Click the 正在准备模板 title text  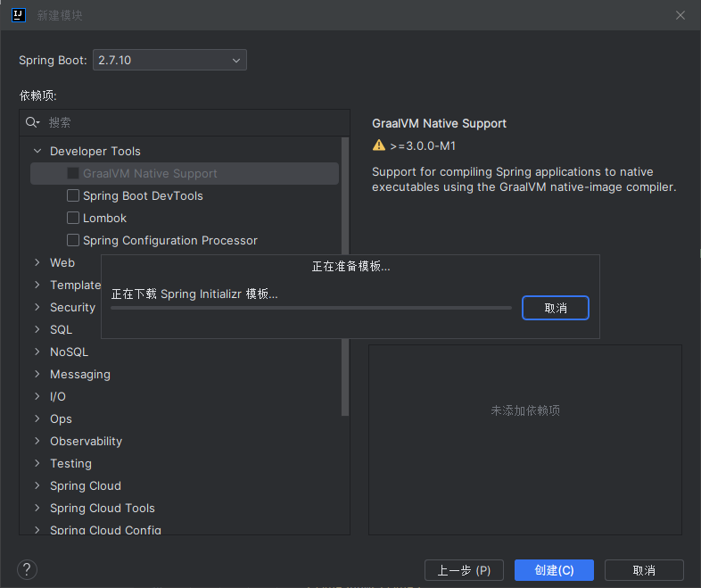(x=351, y=266)
